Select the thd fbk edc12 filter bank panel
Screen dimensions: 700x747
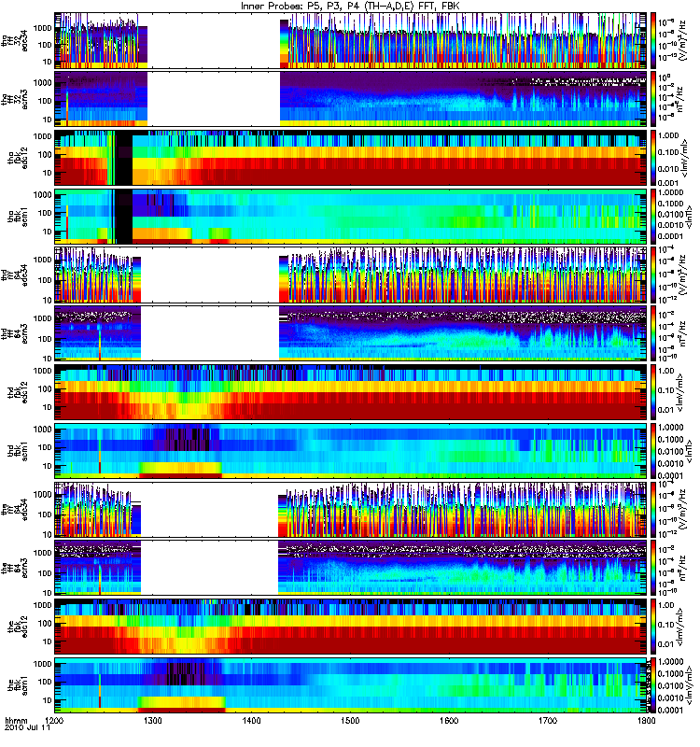pyautogui.click(x=351, y=392)
